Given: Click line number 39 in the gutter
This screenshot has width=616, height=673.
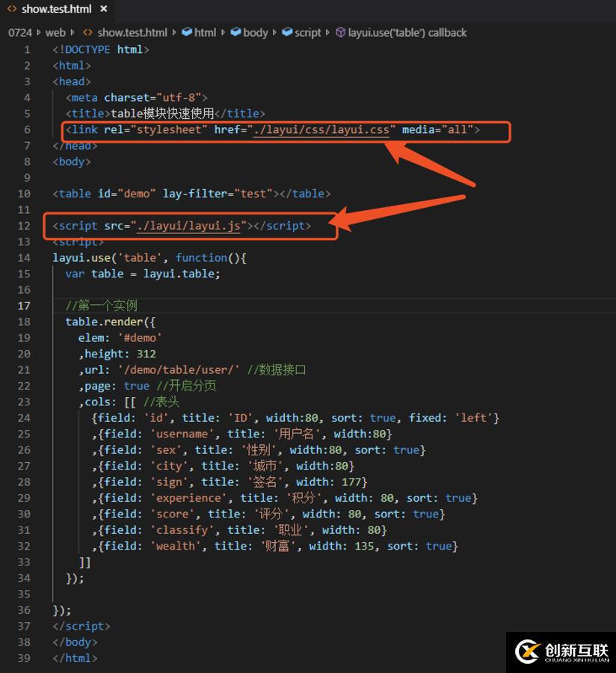Looking at the screenshot, I should (24, 658).
